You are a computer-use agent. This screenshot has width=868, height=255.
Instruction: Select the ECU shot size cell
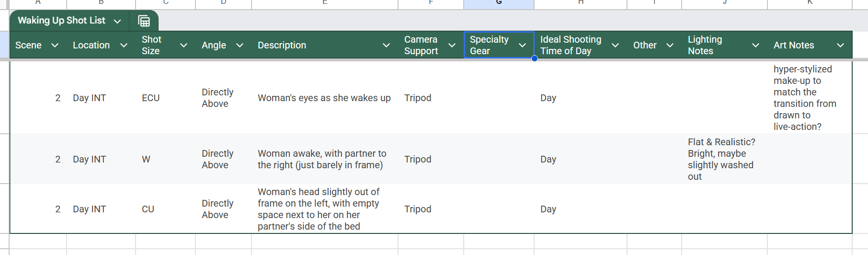coord(166,98)
